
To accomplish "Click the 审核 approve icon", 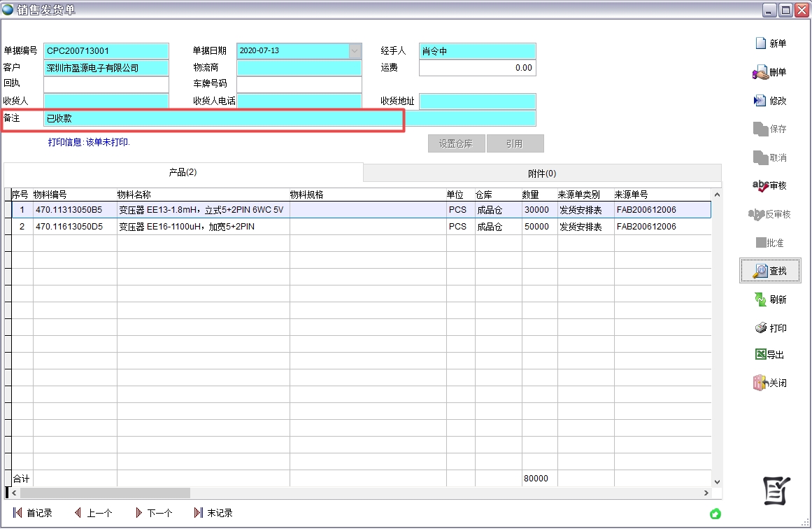I will (x=760, y=185).
